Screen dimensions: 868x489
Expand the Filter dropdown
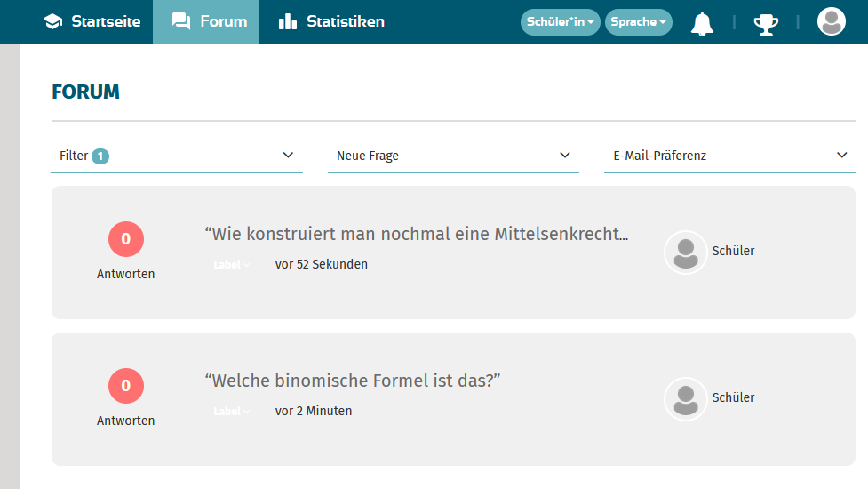[x=177, y=156]
